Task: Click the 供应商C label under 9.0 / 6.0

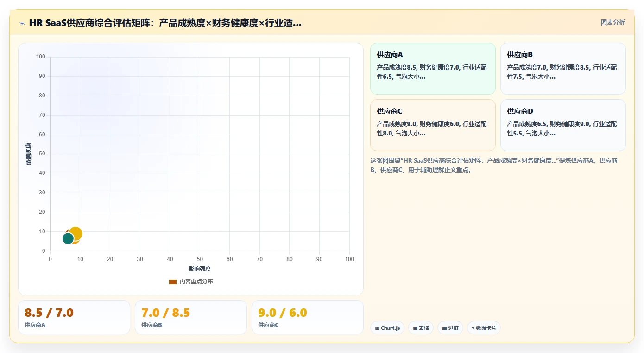Action: (x=268, y=325)
